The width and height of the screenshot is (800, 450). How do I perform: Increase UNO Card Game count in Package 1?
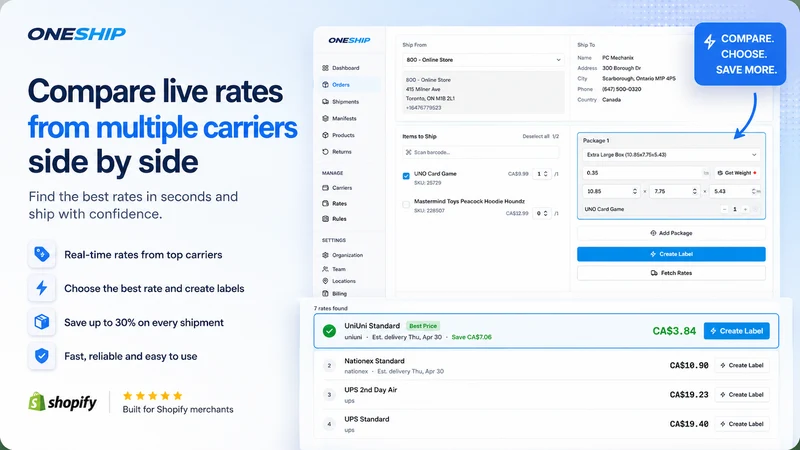pos(745,209)
